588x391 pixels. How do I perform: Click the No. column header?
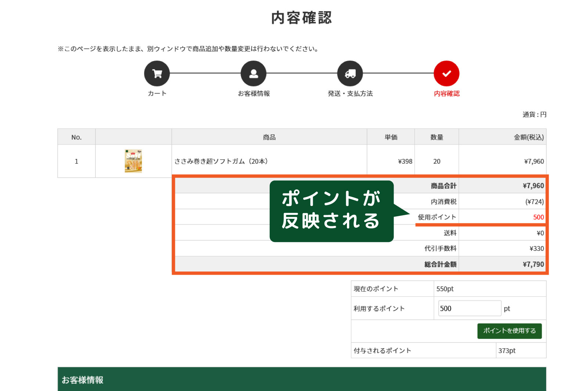click(x=76, y=137)
